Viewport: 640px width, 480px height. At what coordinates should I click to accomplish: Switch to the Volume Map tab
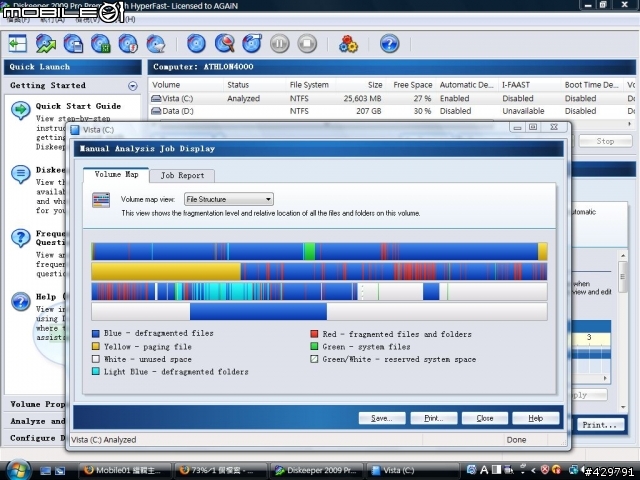[116, 175]
